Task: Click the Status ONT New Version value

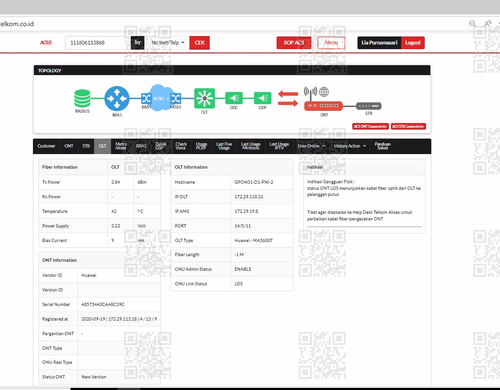Action: 94,377
